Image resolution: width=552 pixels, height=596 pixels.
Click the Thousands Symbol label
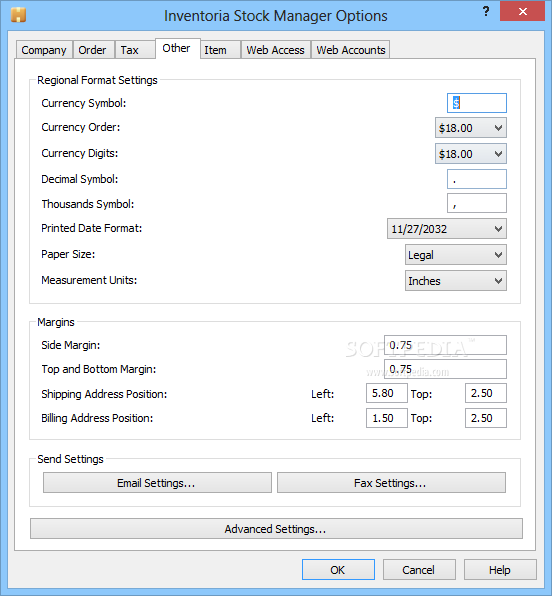click(88, 204)
